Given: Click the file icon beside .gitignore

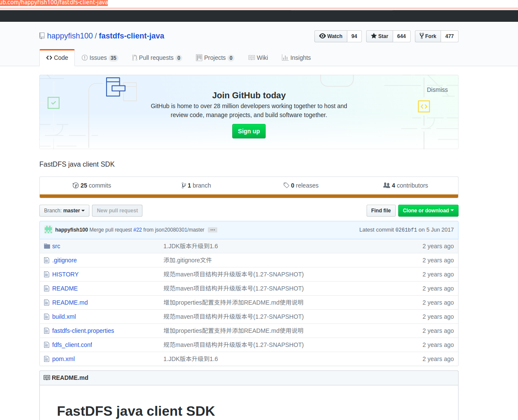Looking at the screenshot, I should (x=47, y=260).
